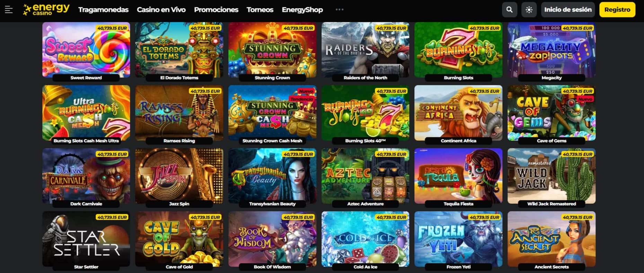Go to Casino en Vivo

pyautogui.click(x=161, y=10)
